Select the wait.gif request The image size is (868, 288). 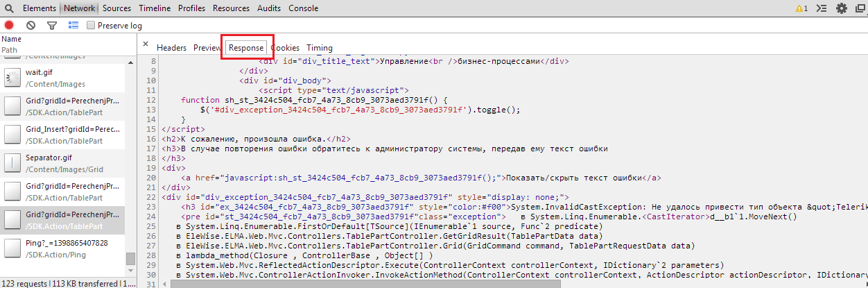62,77
